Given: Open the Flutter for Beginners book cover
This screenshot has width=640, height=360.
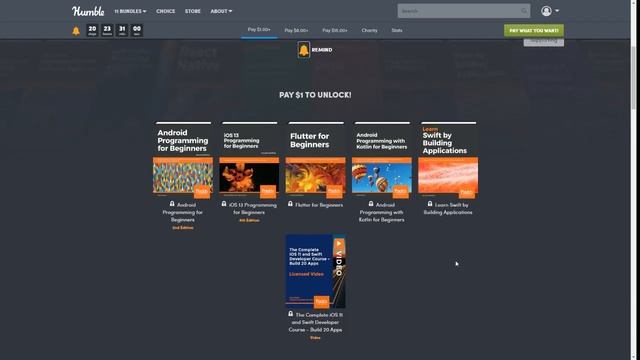Looking at the screenshot, I should [316, 160].
